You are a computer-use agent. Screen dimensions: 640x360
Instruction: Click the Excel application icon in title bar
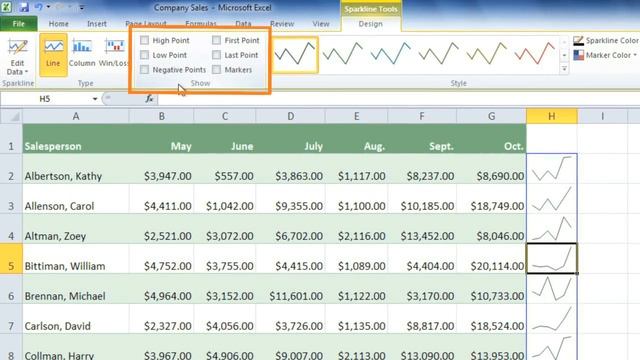click(7, 7)
